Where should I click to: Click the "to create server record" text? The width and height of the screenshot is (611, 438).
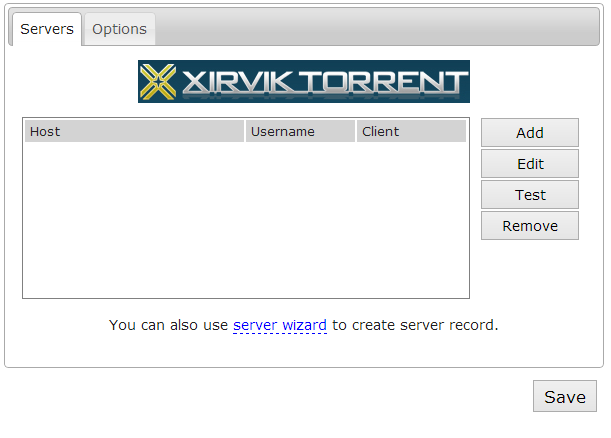click(414, 325)
